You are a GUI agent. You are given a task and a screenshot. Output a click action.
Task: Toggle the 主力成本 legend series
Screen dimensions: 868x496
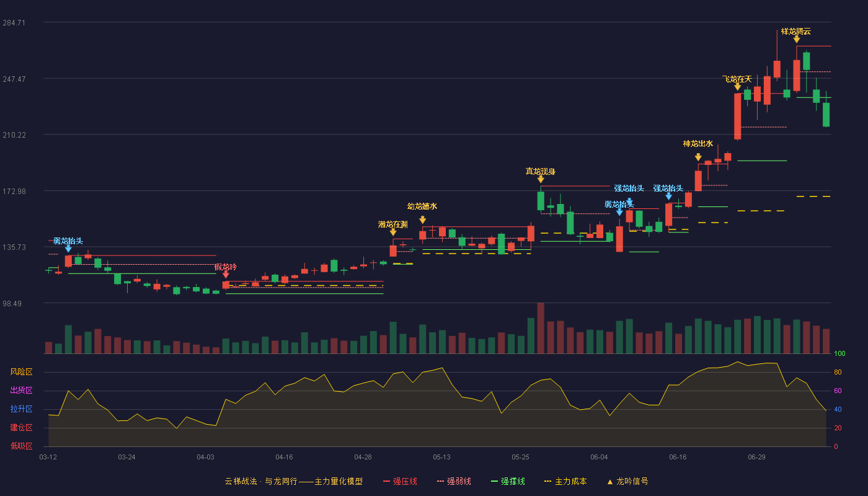coord(565,481)
